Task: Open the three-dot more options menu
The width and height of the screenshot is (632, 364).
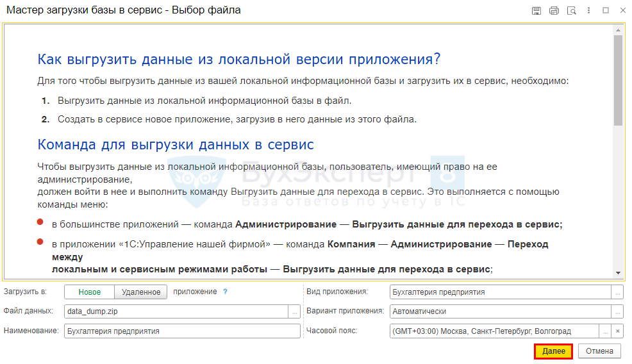Action: pos(589,11)
